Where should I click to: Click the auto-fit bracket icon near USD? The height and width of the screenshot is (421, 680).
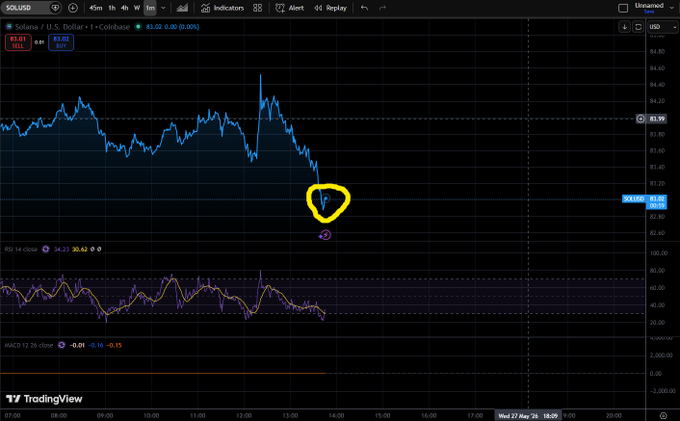point(638,27)
